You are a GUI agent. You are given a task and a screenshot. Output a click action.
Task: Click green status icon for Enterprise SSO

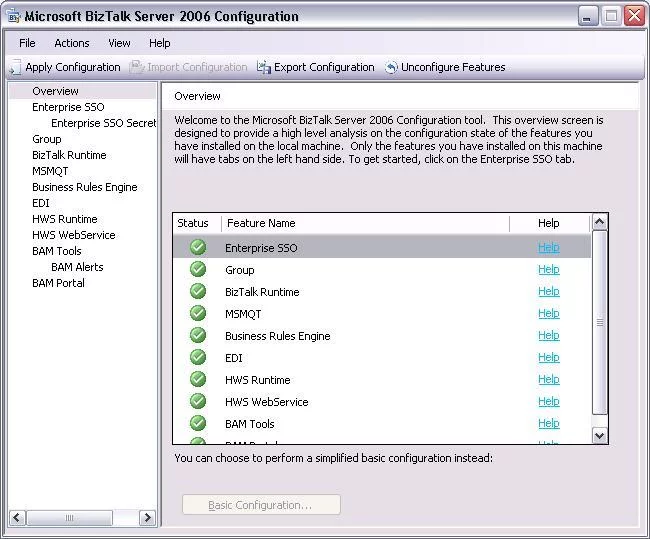tap(198, 248)
